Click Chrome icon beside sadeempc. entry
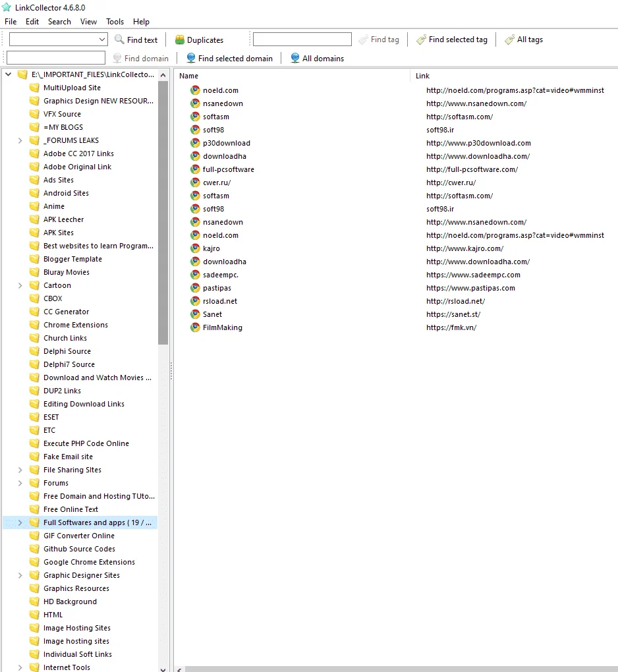Viewport: 618px width, 672px height. (x=196, y=275)
